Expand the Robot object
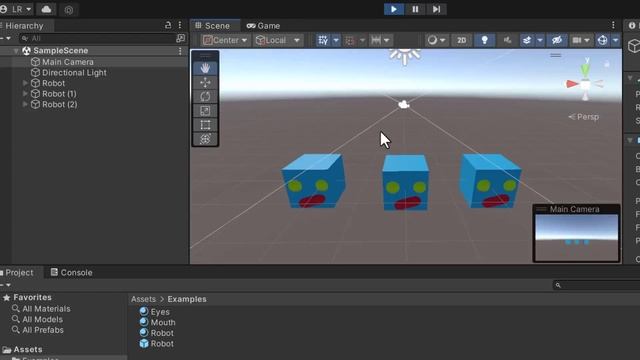 [25, 83]
